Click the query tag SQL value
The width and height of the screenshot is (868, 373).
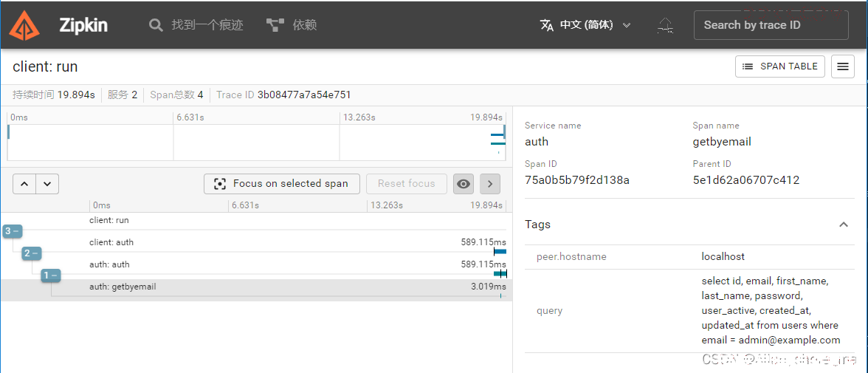(x=771, y=310)
